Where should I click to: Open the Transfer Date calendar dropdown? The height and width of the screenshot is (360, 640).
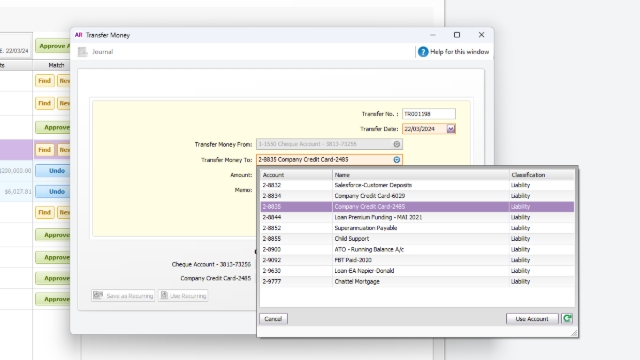click(450, 129)
